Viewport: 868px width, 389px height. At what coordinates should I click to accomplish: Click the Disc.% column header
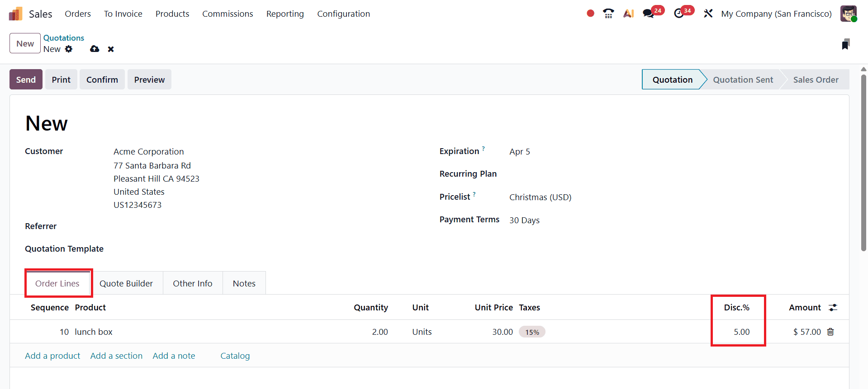pyautogui.click(x=736, y=307)
